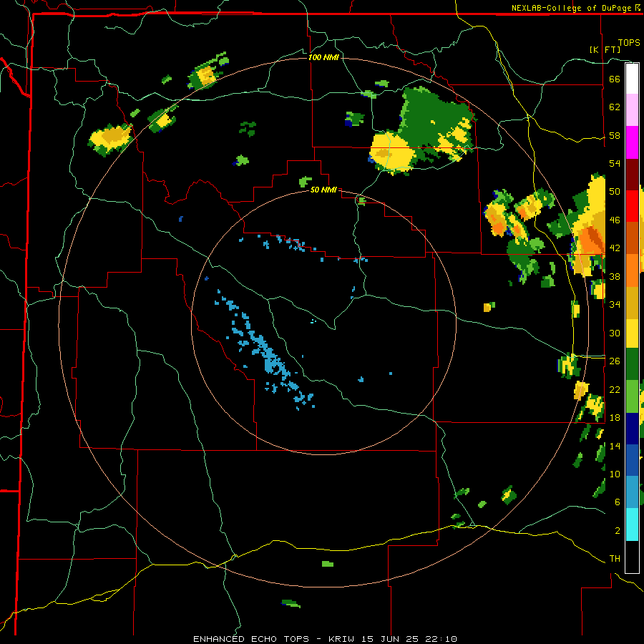Click the dark green legend swatch
This screenshot has height=644, width=644.
[632, 364]
